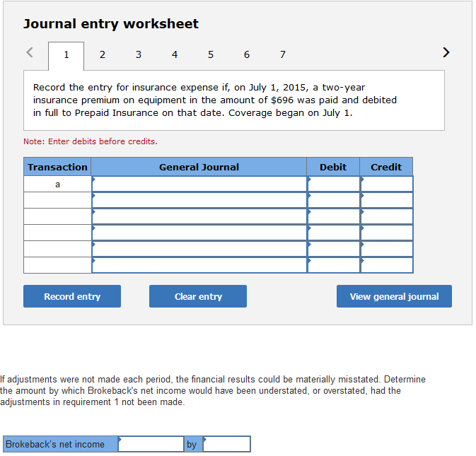Click the General Journal column header

click(x=199, y=167)
